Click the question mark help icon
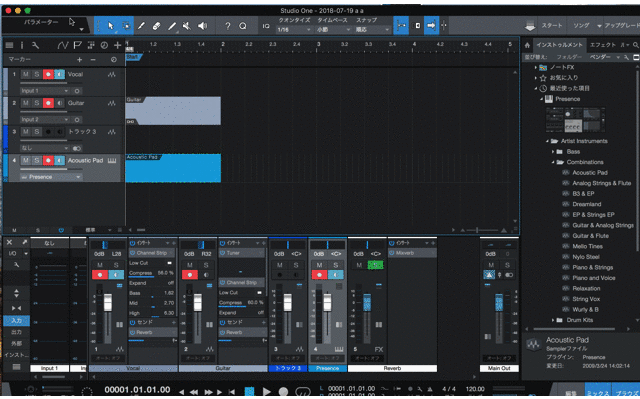640x399 pixels. coord(228,26)
